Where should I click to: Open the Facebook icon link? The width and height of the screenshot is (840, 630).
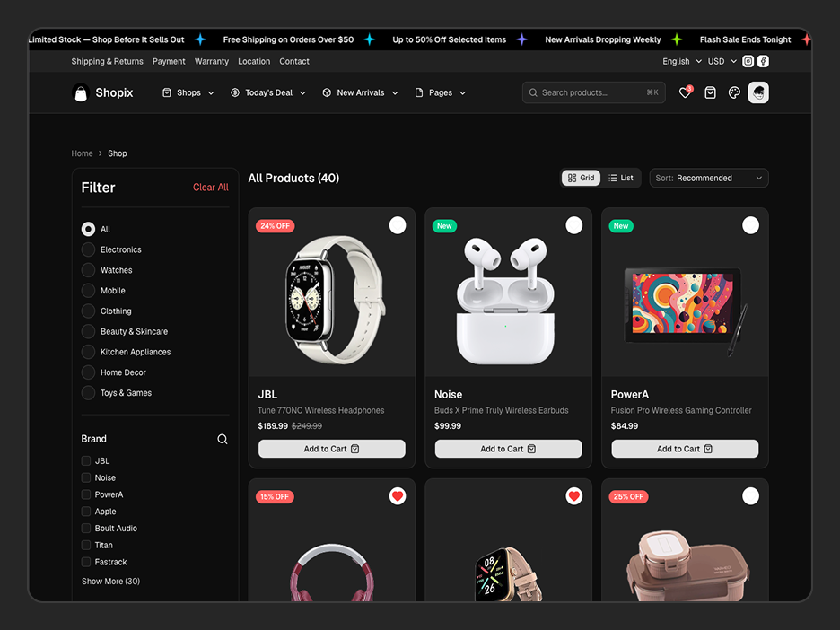[x=763, y=61]
